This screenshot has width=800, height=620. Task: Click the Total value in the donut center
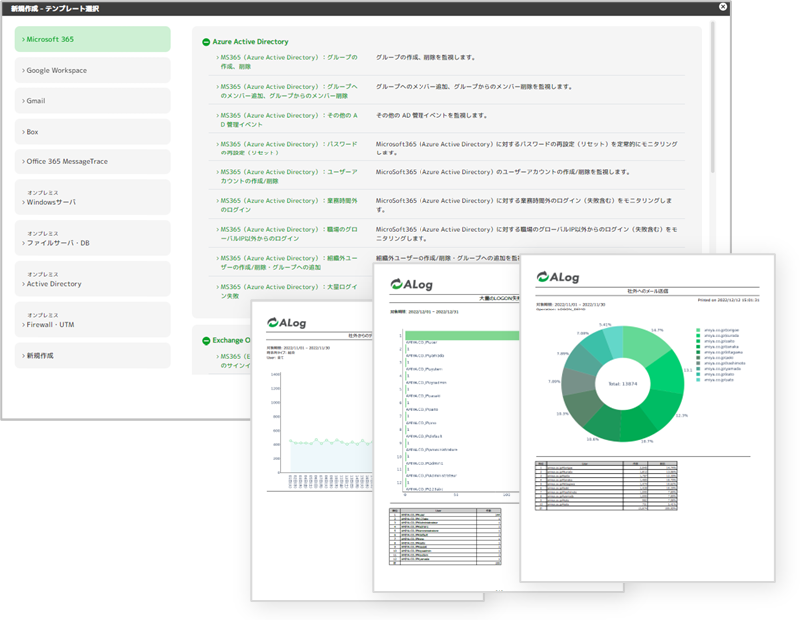coord(622,384)
